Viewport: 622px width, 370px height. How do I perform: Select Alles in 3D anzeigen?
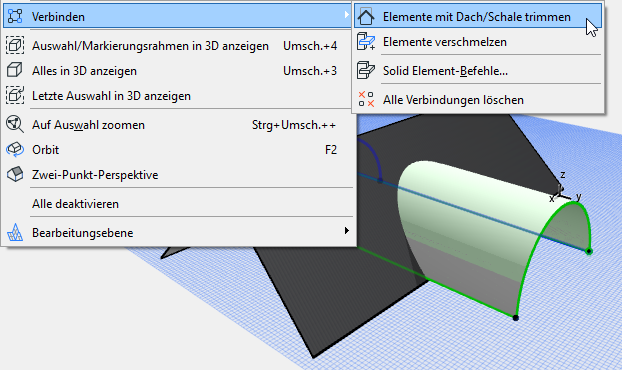pos(177,71)
